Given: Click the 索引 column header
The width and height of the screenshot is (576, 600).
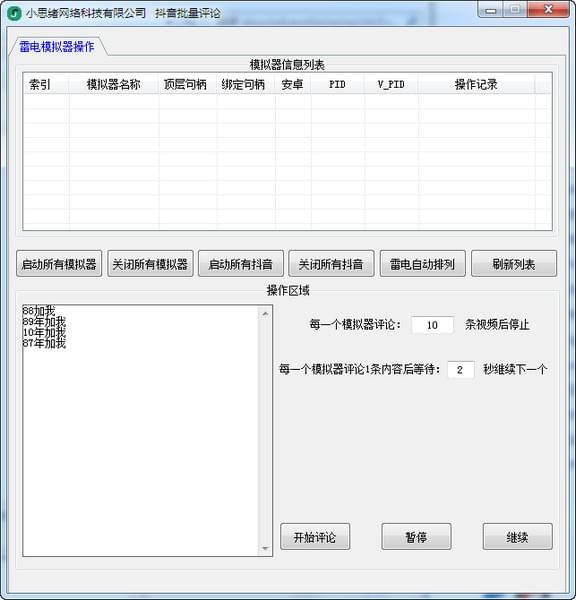Looking at the screenshot, I should pos(46,84).
